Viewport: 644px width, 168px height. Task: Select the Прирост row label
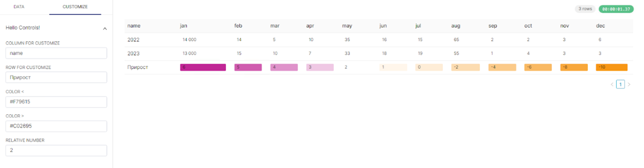[138, 67]
